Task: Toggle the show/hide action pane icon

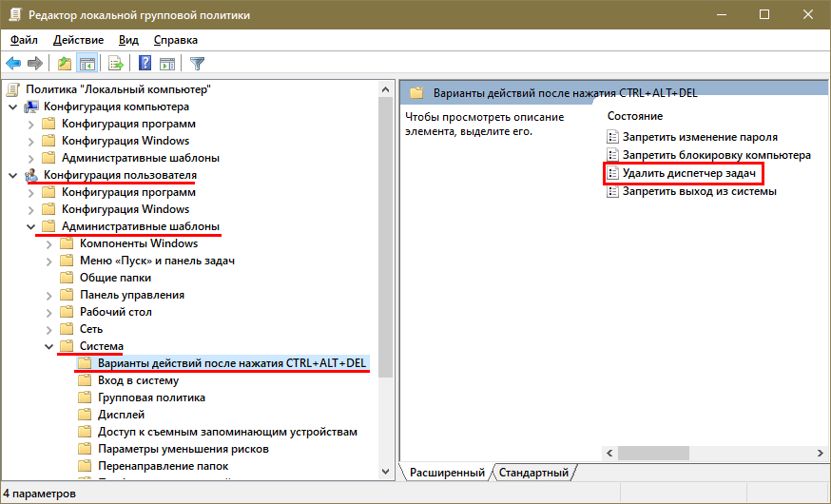Action: click(167, 64)
